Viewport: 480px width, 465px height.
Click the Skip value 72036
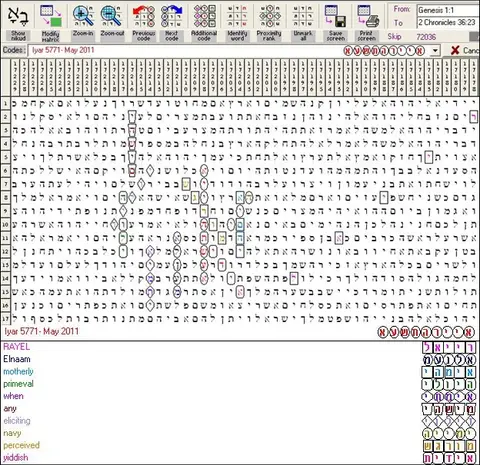(x=426, y=37)
